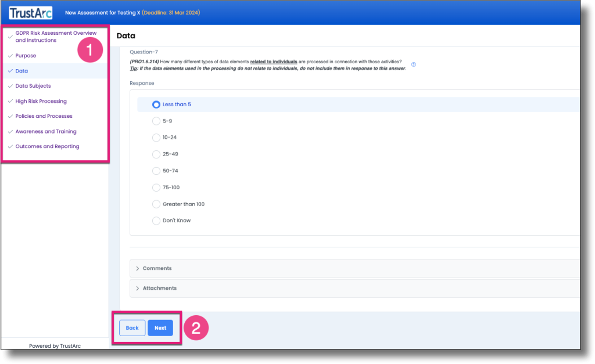
Task: Click the 'Data' page heading
Action: click(x=126, y=35)
